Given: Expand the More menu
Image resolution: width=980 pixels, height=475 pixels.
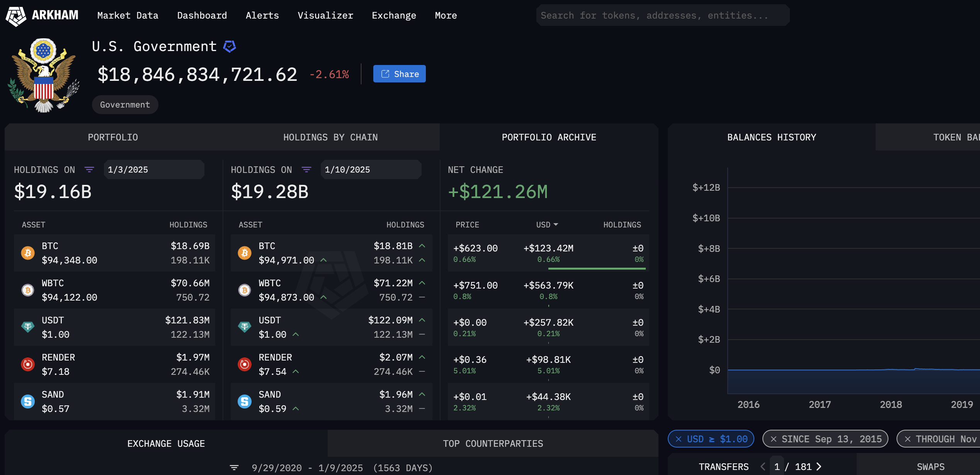Looking at the screenshot, I should pos(446,15).
